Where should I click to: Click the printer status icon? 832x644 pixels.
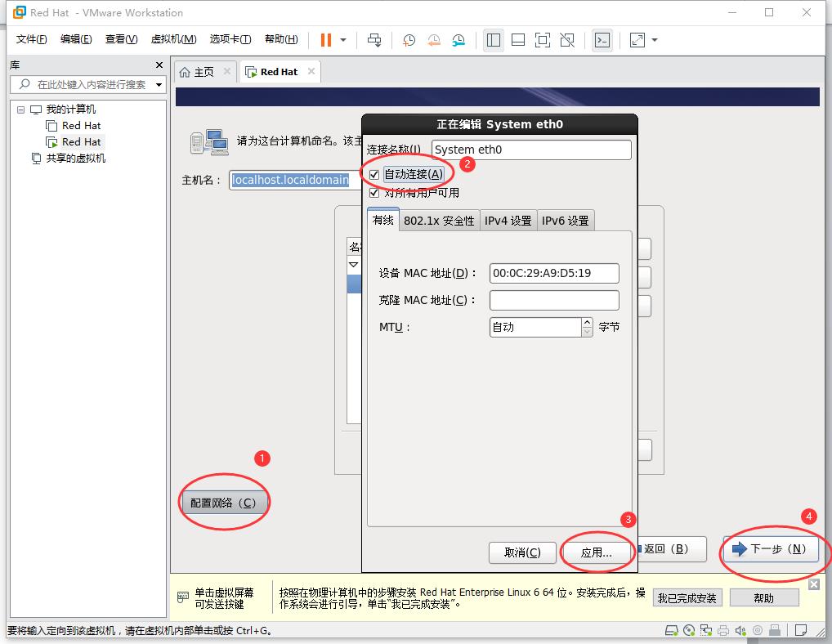point(723,630)
